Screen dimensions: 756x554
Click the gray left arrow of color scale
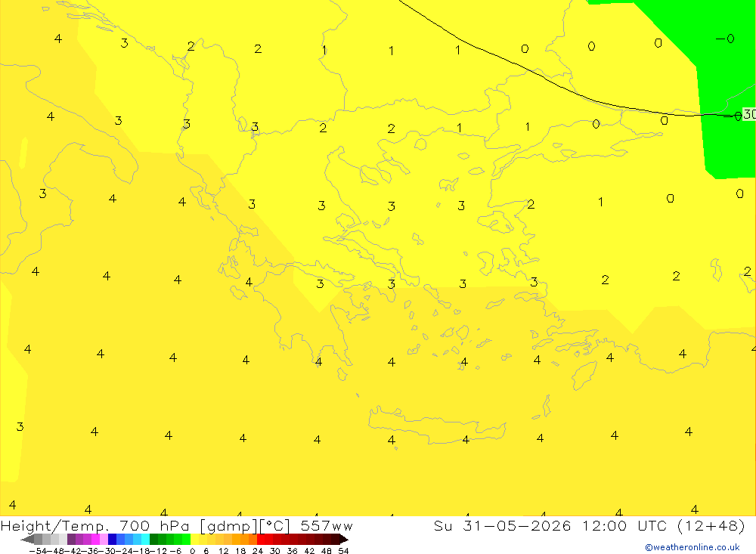(27, 539)
